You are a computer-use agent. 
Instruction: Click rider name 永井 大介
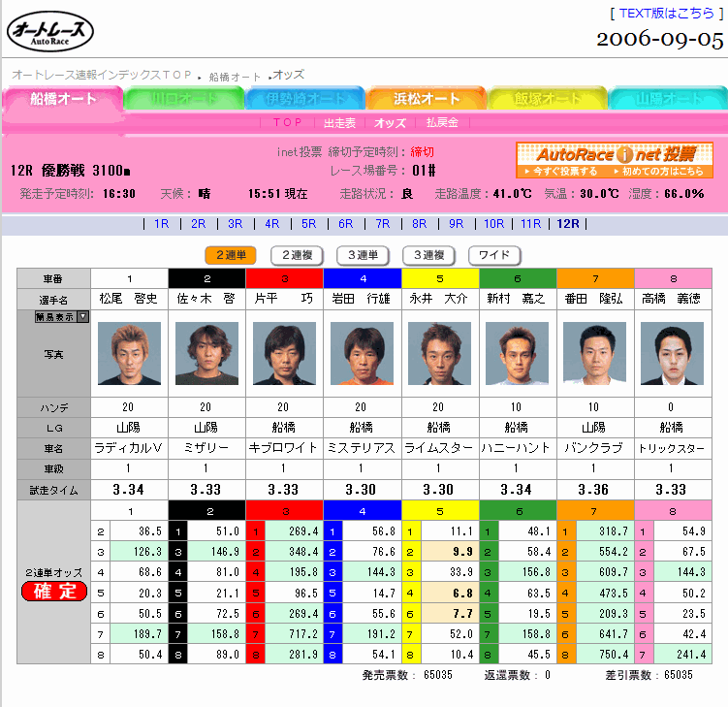click(438, 299)
